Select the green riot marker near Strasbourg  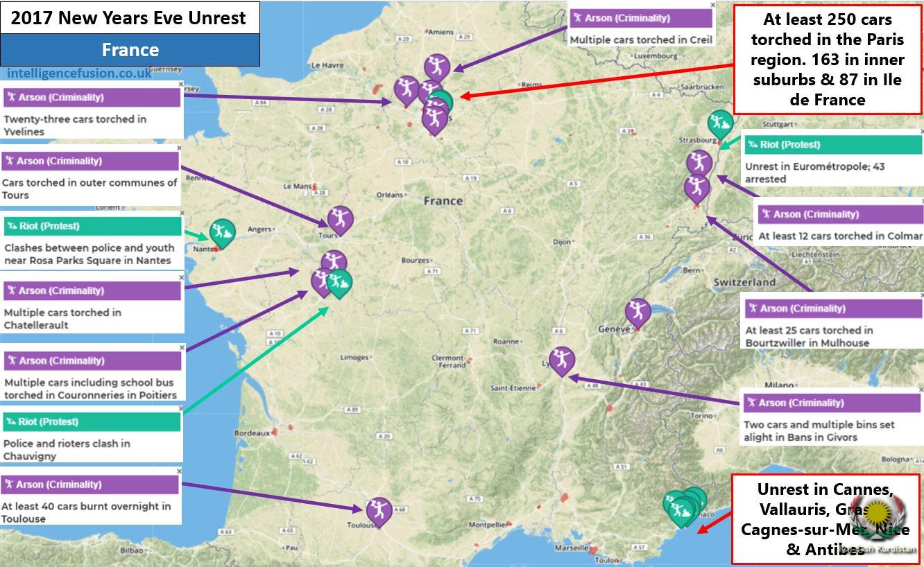click(x=721, y=123)
